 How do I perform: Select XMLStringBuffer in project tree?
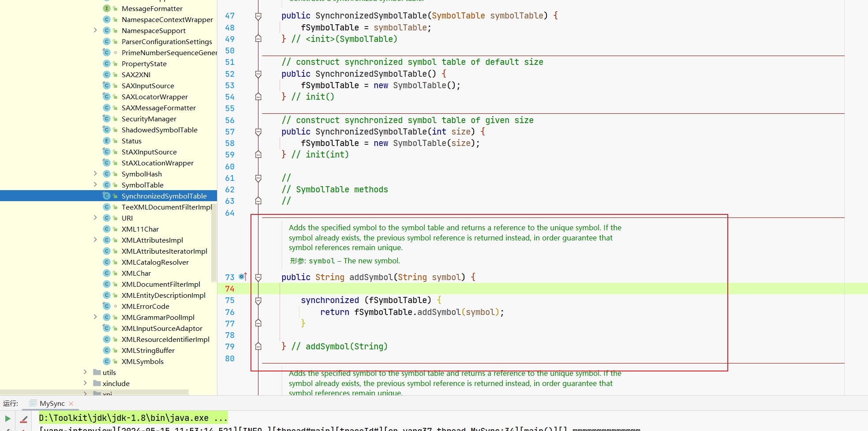[x=148, y=350]
